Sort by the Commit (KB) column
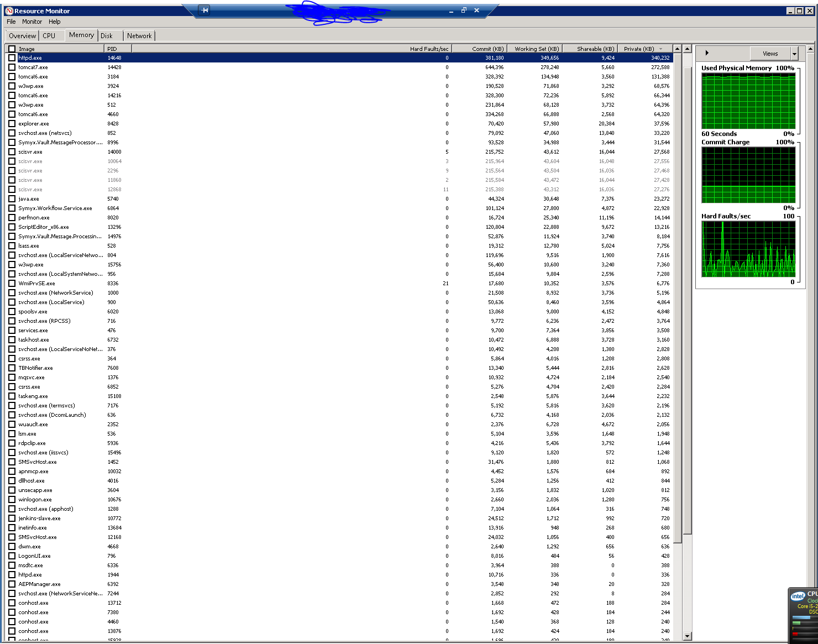 coord(479,49)
